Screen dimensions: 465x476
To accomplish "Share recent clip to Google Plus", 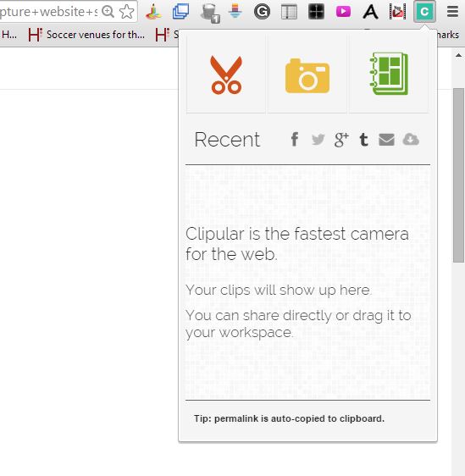I will 341,140.
